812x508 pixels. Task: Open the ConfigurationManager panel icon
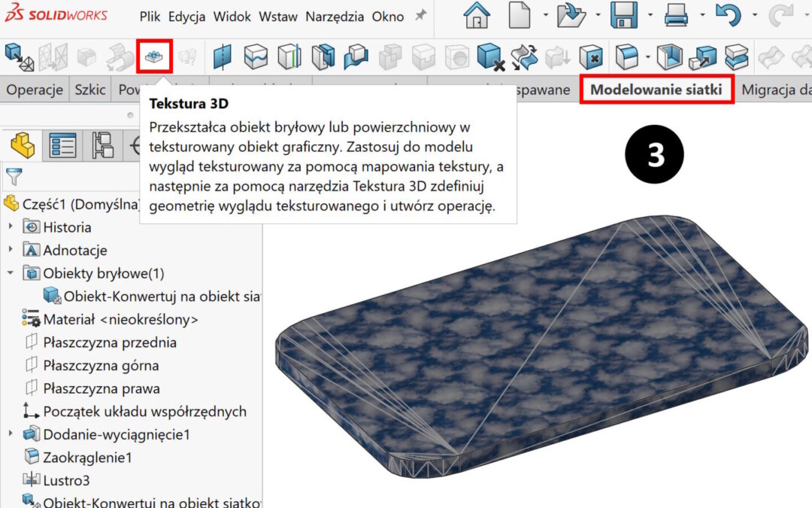tap(102, 144)
